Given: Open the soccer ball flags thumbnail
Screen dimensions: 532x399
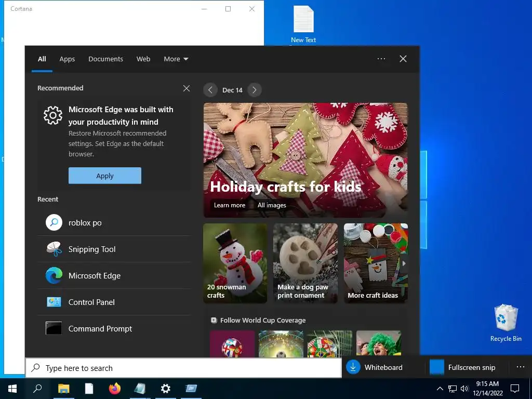Looking at the screenshot, I should tap(232, 344).
